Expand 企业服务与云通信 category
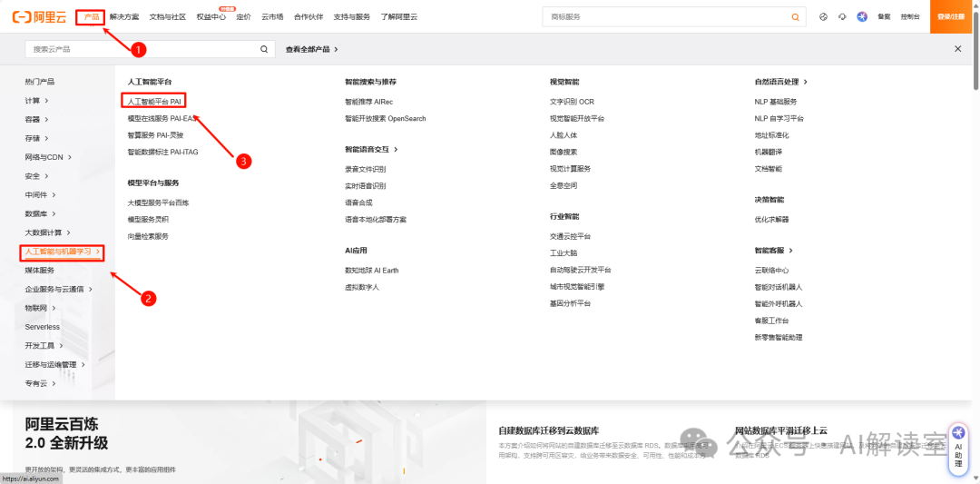The height and width of the screenshot is (484, 980). (x=59, y=289)
